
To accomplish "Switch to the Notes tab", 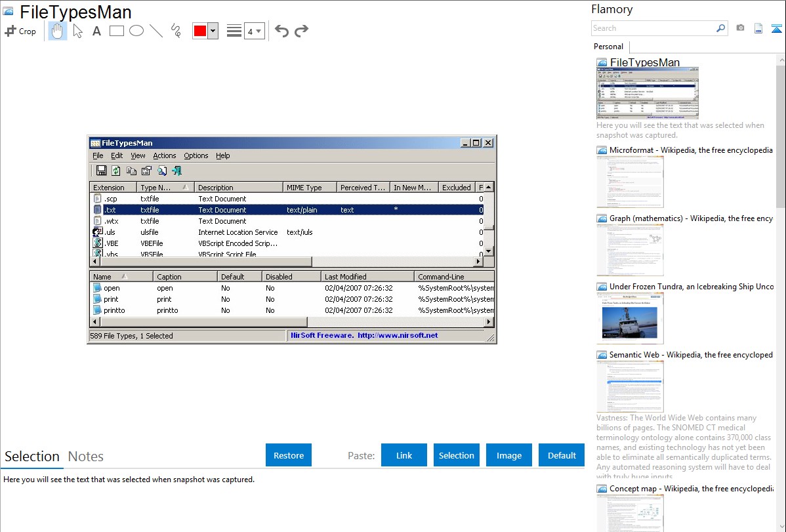I will [x=86, y=457].
